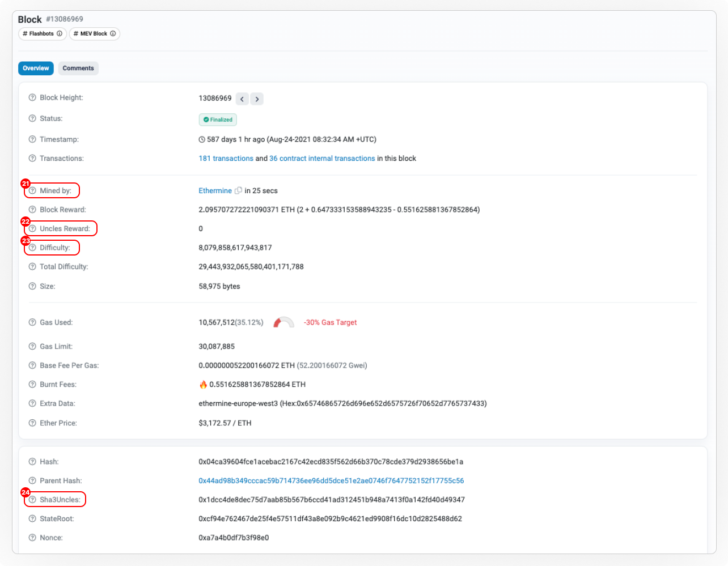Open 36 contract internal transactions link
The width and height of the screenshot is (728, 566).
coord(322,159)
